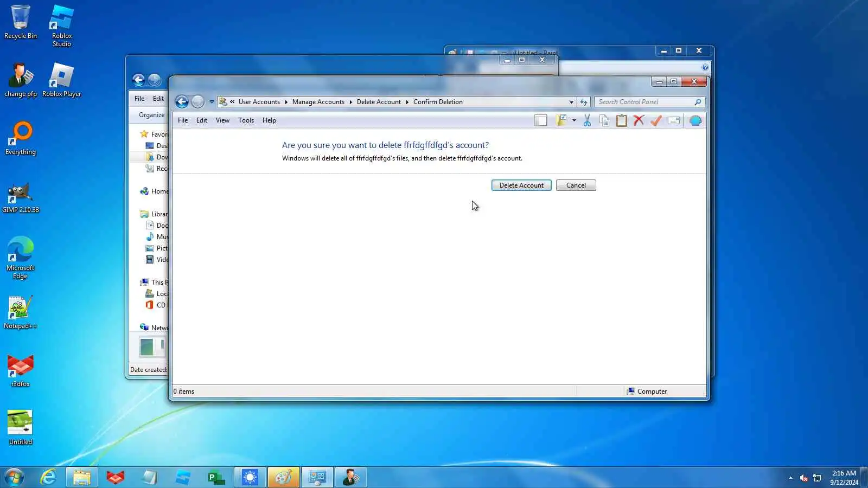Click the forward arrow in the Explorer window
The image size is (868, 488).
(155, 80)
